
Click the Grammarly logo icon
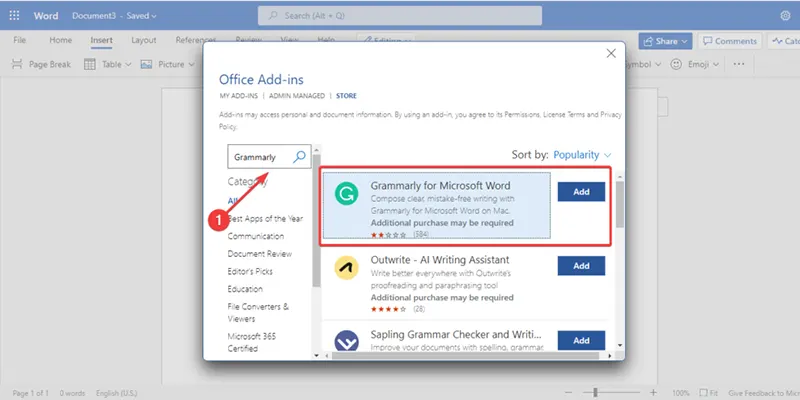(346, 194)
